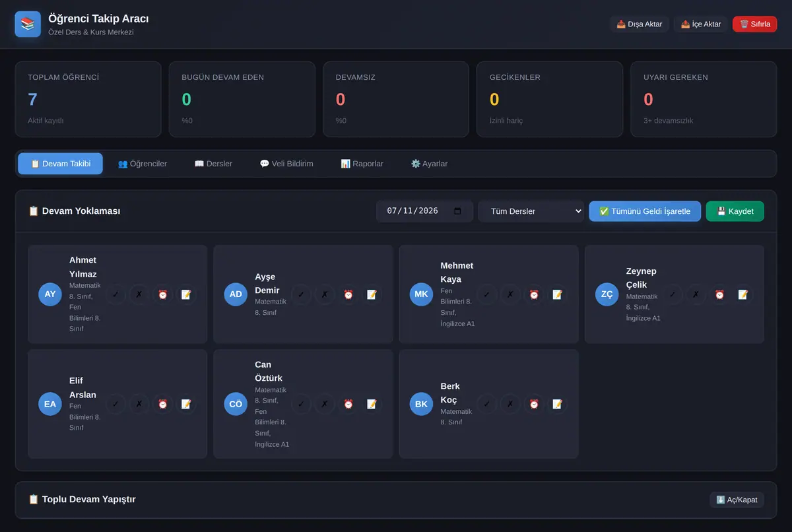Open the date picker calendar icon
The height and width of the screenshot is (532, 792).
[x=458, y=211]
